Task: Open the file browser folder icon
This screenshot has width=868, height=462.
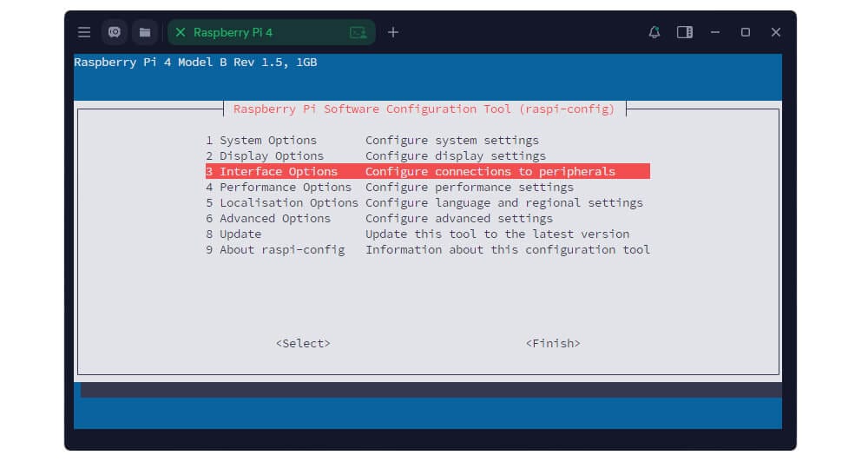Action: pyautogui.click(x=144, y=32)
